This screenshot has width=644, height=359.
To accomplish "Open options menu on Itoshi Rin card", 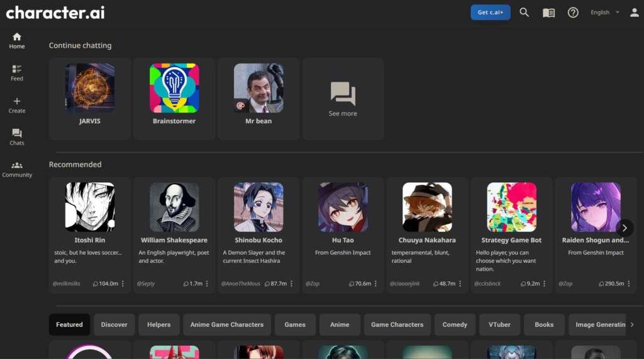I will tap(123, 284).
